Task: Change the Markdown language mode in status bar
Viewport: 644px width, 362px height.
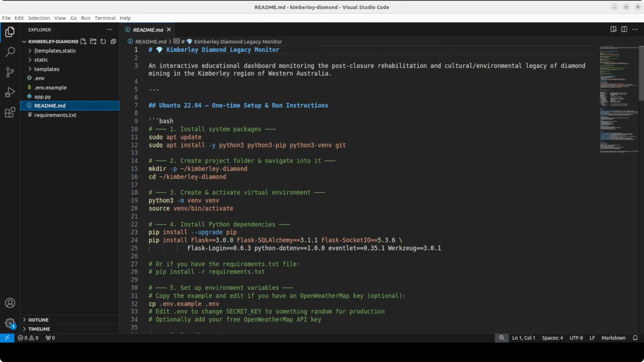Action: [x=613, y=338]
